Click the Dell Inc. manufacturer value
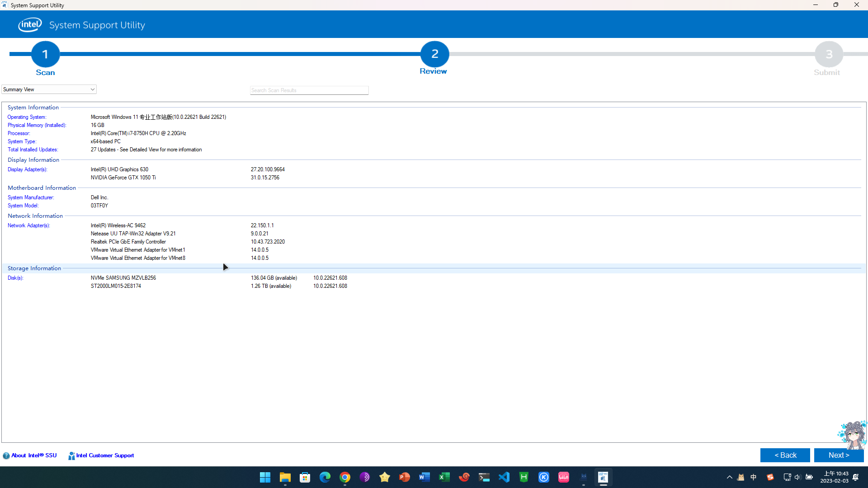This screenshot has width=868, height=488. [x=99, y=197]
